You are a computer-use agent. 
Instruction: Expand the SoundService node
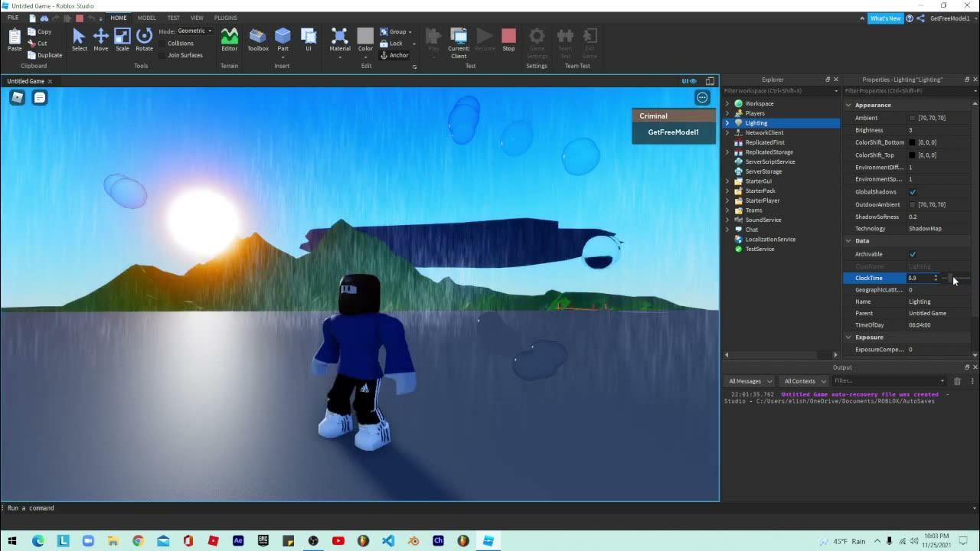pyautogui.click(x=727, y=220)
